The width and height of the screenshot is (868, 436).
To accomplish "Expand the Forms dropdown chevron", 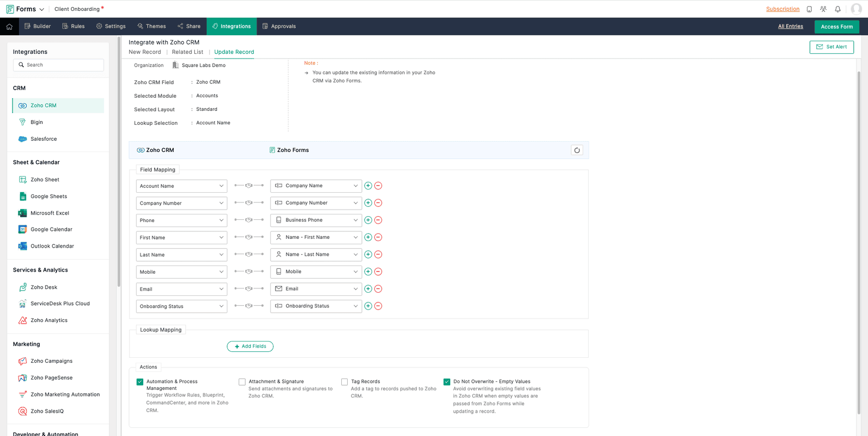I will 42,9.
